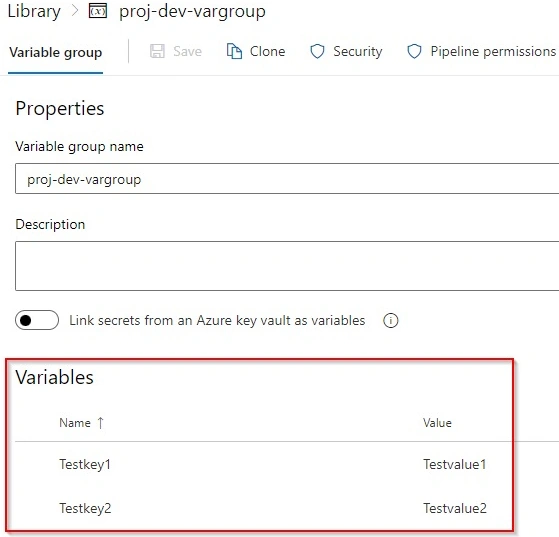Sort variables by Name column header
Screen dimensions: 559x537
pos(75,423)
